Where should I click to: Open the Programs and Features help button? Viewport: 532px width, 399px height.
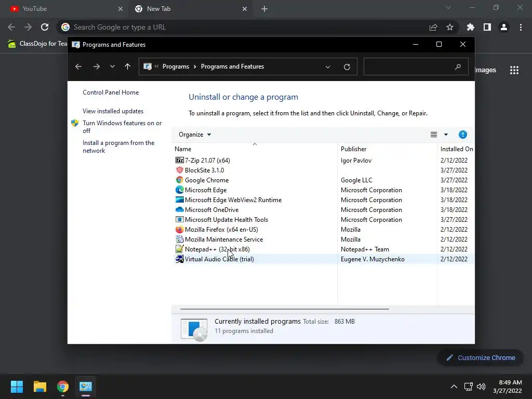(462, 135)
